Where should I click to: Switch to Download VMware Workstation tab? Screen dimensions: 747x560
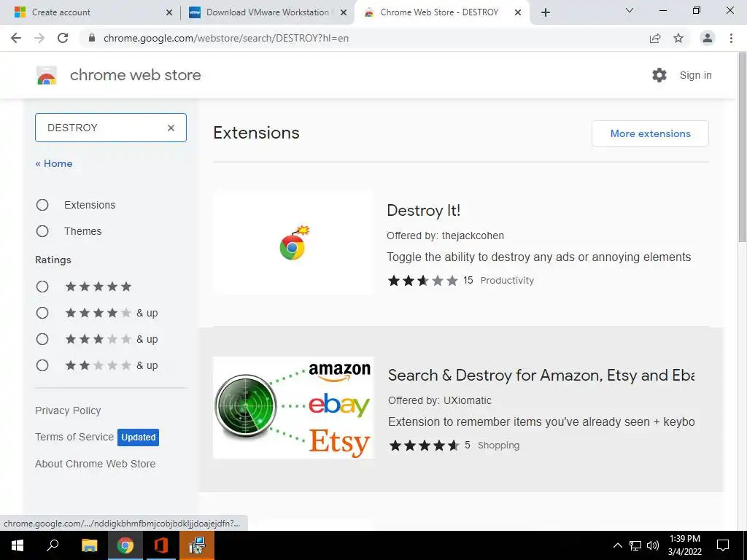pos(268,12)
